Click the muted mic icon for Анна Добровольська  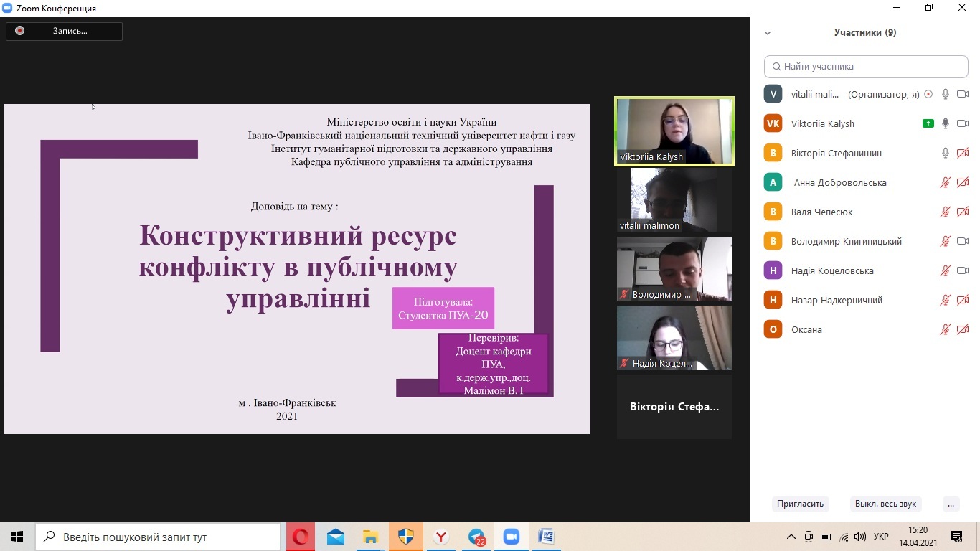(946, 182)
